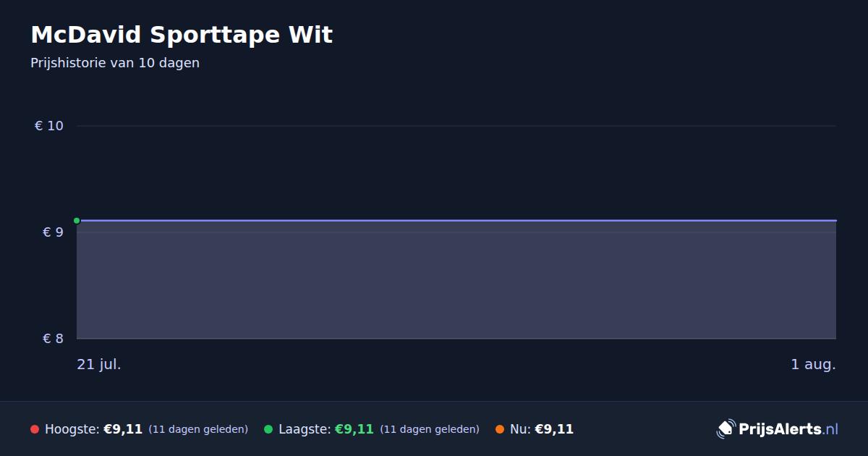Click the € 10 axis label
868x456 pixels.
point(49,126)
